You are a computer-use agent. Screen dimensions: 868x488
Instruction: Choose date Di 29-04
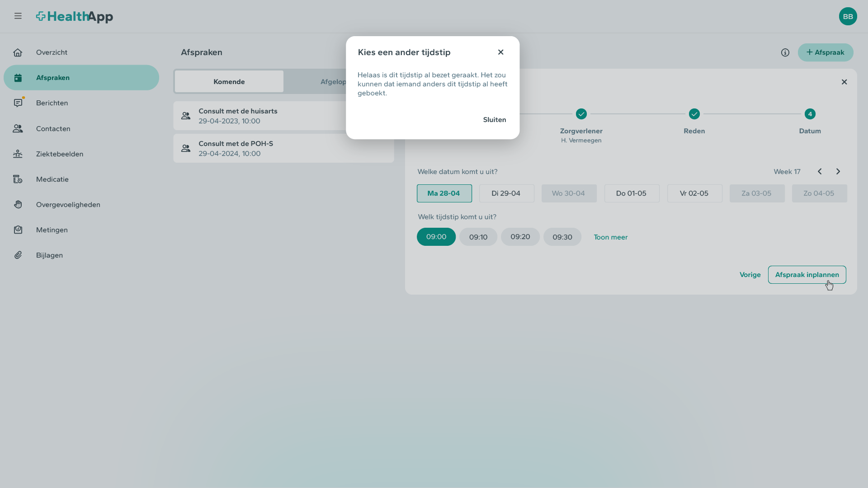[x=506, y=193]
